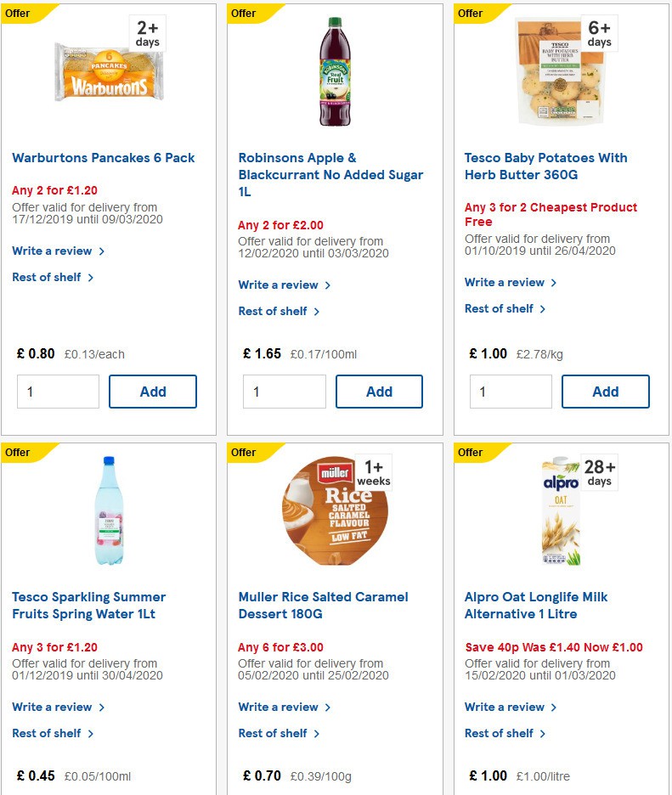Write a review for Alpro Oat milk

506,707
